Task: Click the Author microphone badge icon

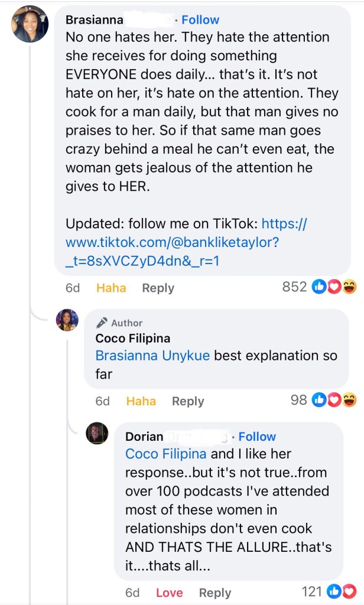Action: coord(102,323)
